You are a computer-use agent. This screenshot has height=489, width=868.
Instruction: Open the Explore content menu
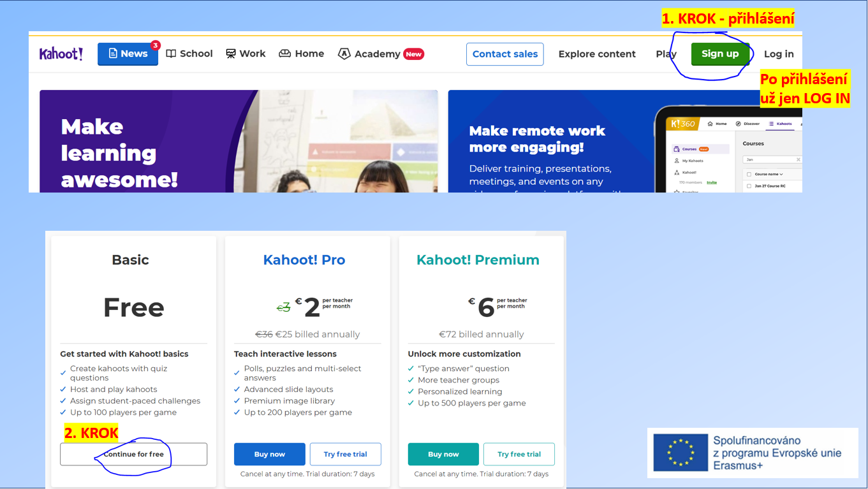click(x=597, y=54)
